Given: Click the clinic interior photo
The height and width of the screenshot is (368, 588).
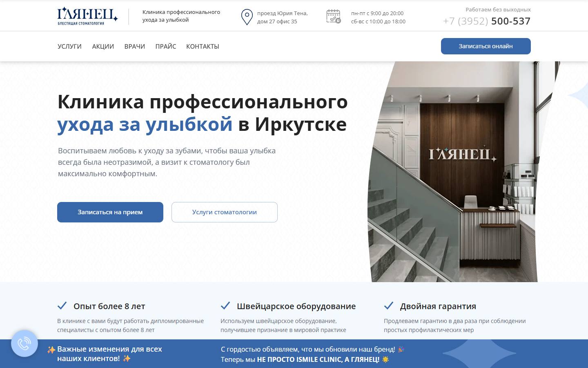Looking at the screenshot, I should (x=463, y=172).
